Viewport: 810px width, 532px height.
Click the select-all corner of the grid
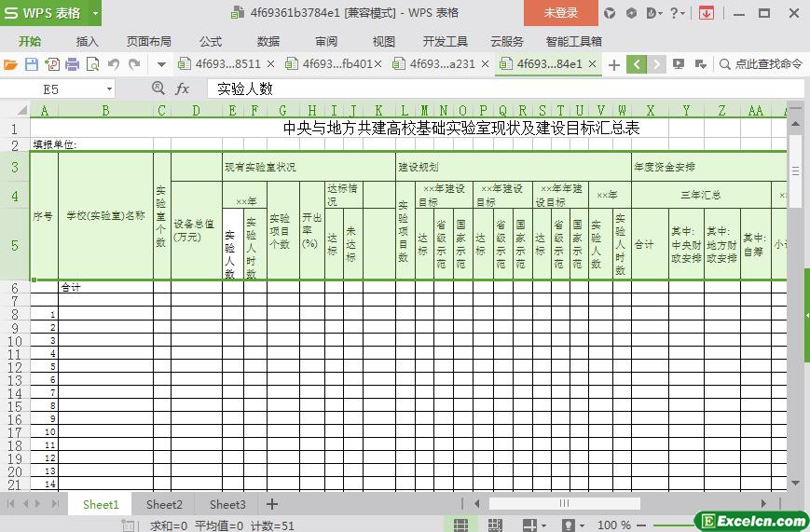(21, 110)
